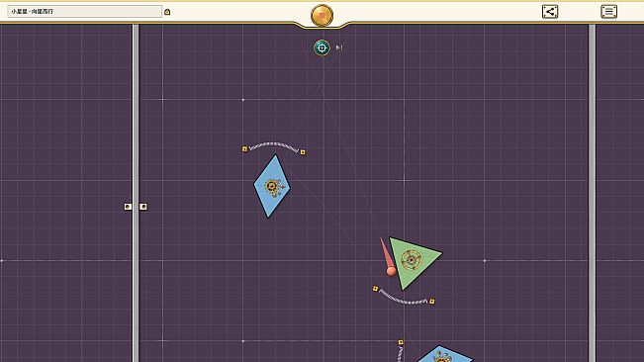Screen dimensions: 644x362
Task: Select the right vertical gray wall bar
Action: click(x=592, y=193)
